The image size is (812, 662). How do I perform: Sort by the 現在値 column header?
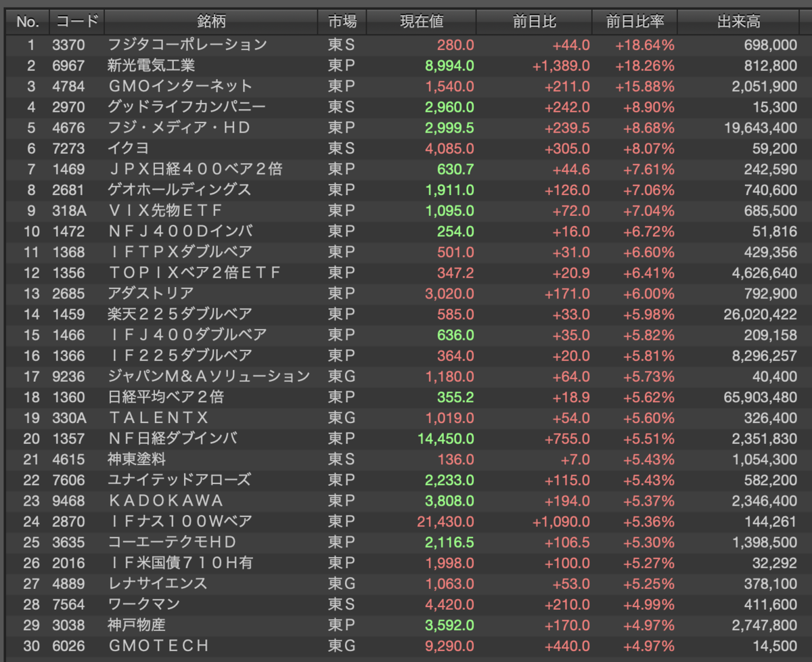point(421,22)
